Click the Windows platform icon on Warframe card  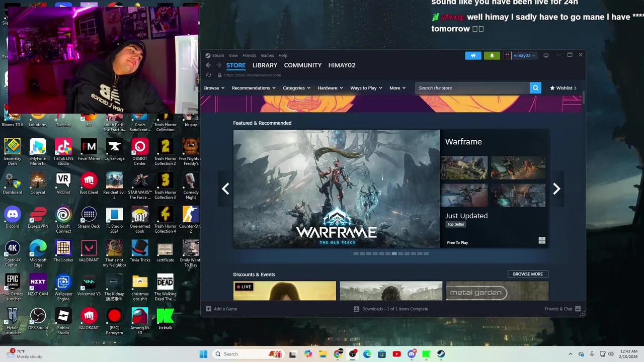pyautogui.click(x=542, y=240)
